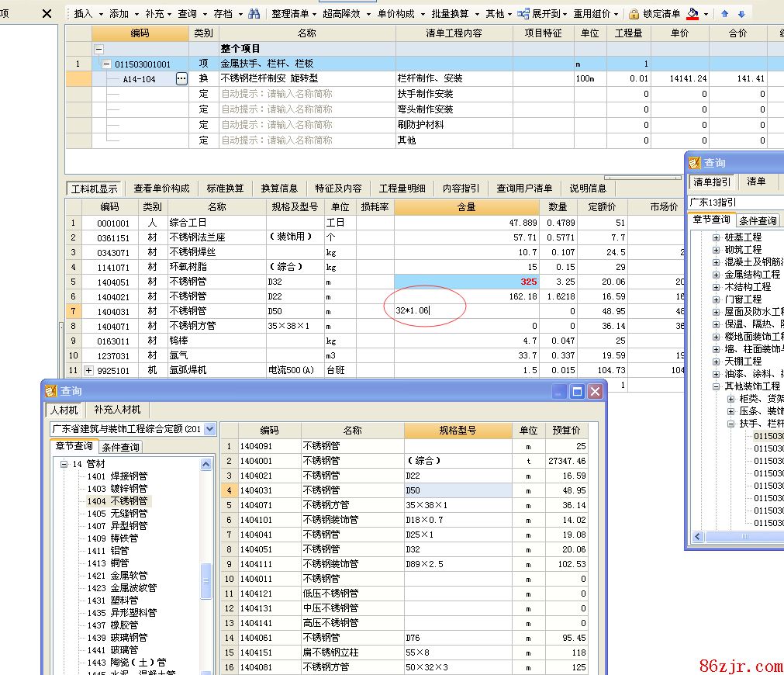Click the binoculars find icon in toolbar
The width and height of the screenshot is (784, 675).
(x=254, y=14)
